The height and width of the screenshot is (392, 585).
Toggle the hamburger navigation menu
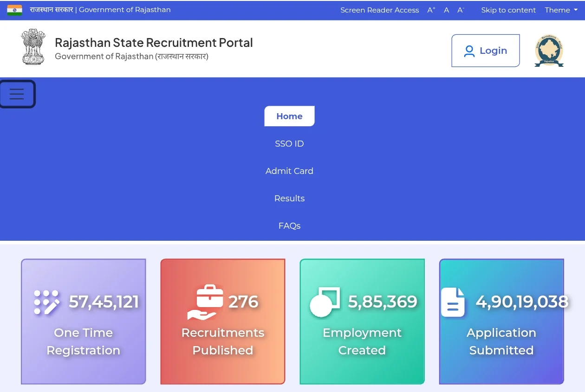pyautogui.click(x=17, y=94)
